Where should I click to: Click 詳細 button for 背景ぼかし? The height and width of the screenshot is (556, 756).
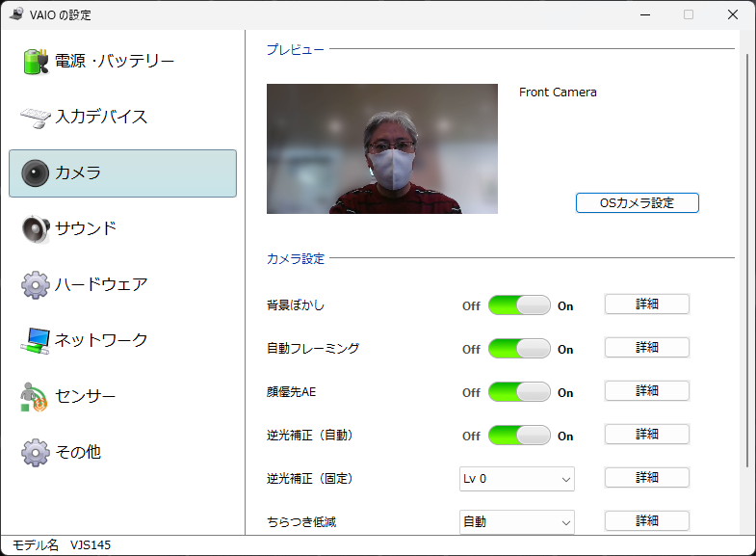point(647,304)
